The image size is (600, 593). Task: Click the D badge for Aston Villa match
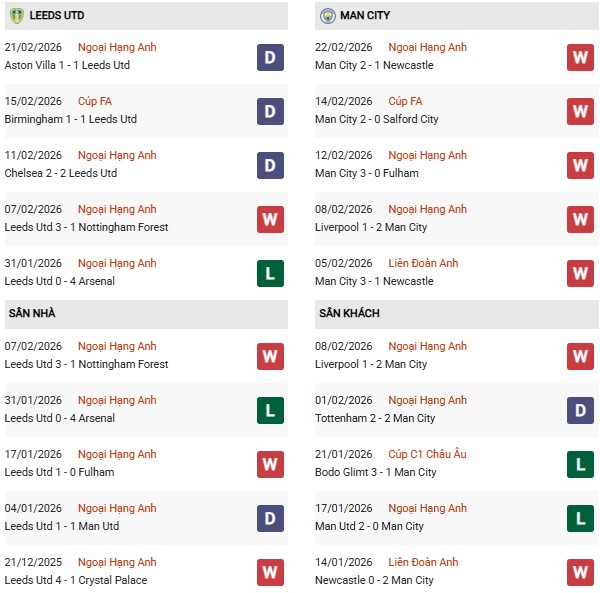270,57
